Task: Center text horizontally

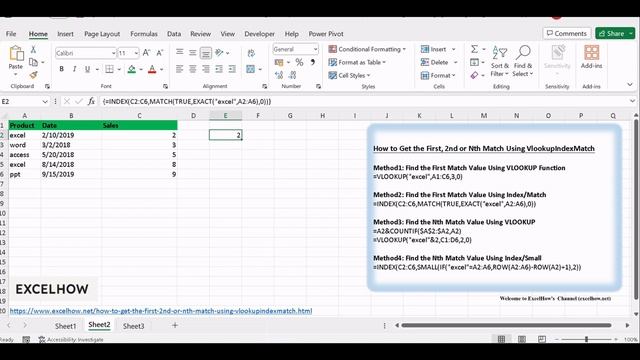Action: (x=193, y=69)
